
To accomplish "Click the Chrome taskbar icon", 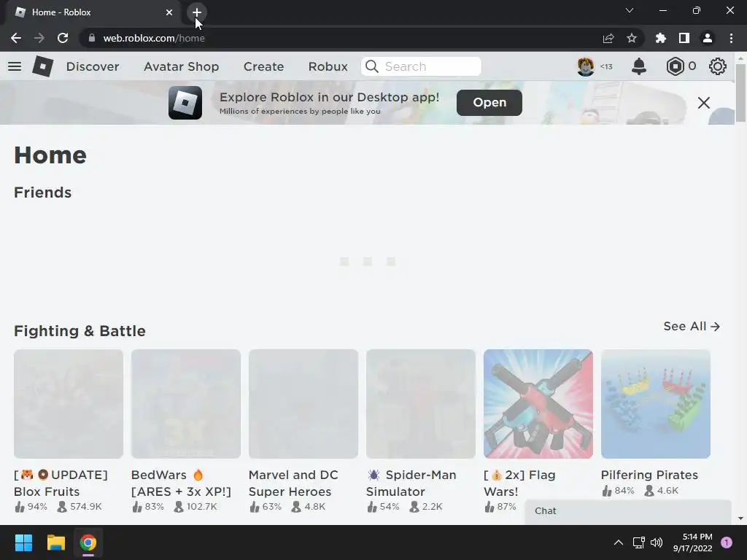I will coord(88,542).
